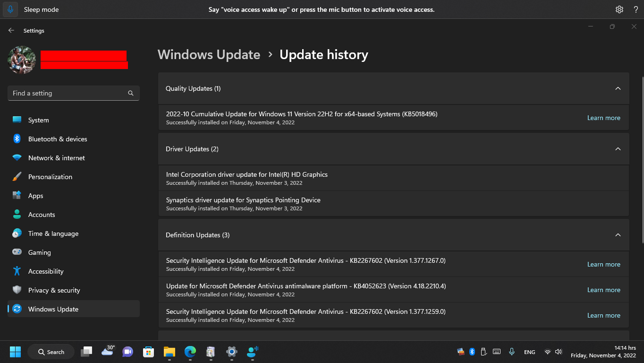
Task: Open the clock and date flyout
Action: 603,352
